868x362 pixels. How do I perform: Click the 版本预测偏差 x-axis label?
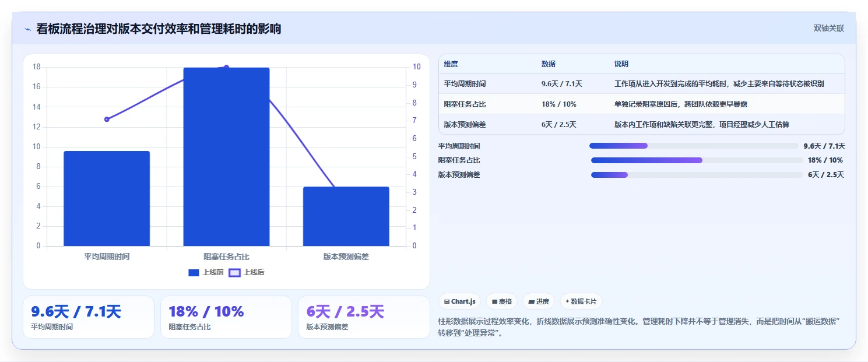click(x=346, y=256)
